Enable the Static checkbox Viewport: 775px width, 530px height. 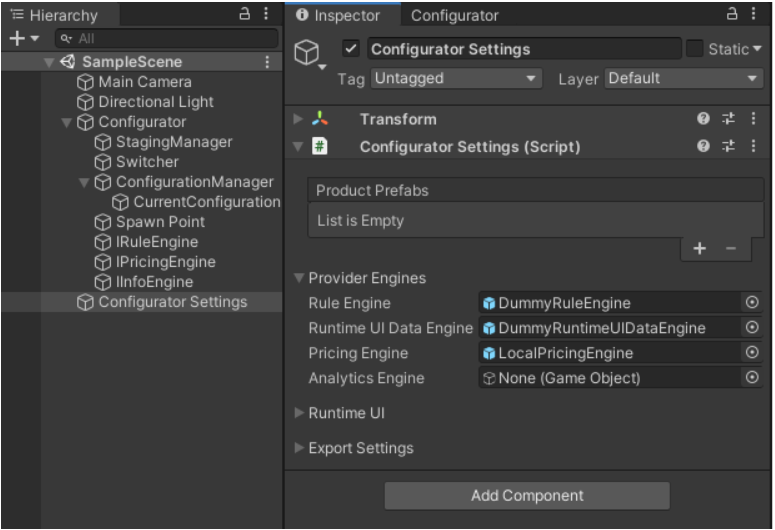pyautogui.click(x=694, y=49)
